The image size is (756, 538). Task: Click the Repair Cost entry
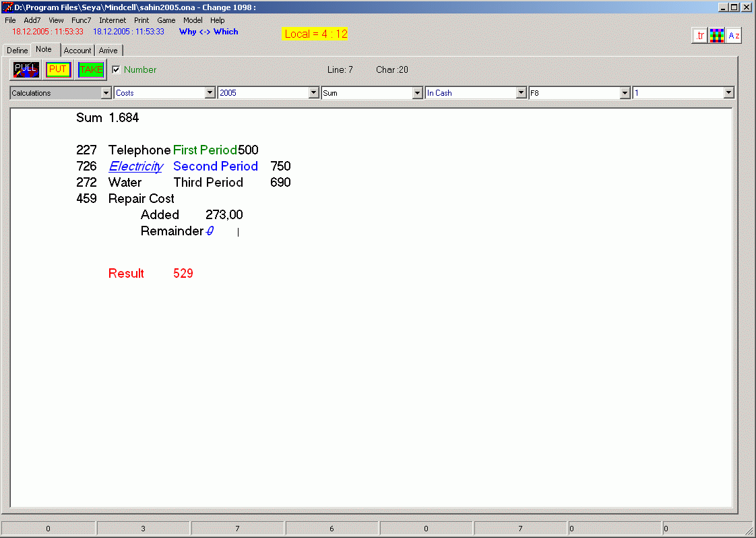(141, 199)
